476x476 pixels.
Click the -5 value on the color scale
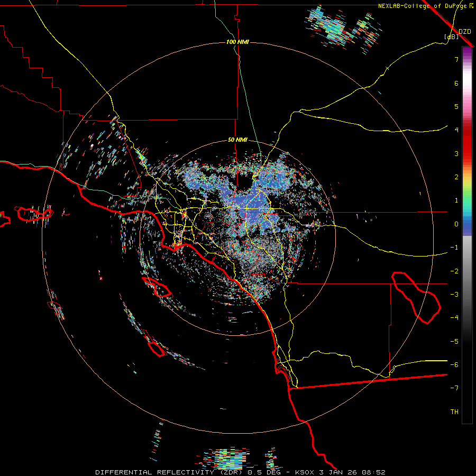click(x=454, y=342)
